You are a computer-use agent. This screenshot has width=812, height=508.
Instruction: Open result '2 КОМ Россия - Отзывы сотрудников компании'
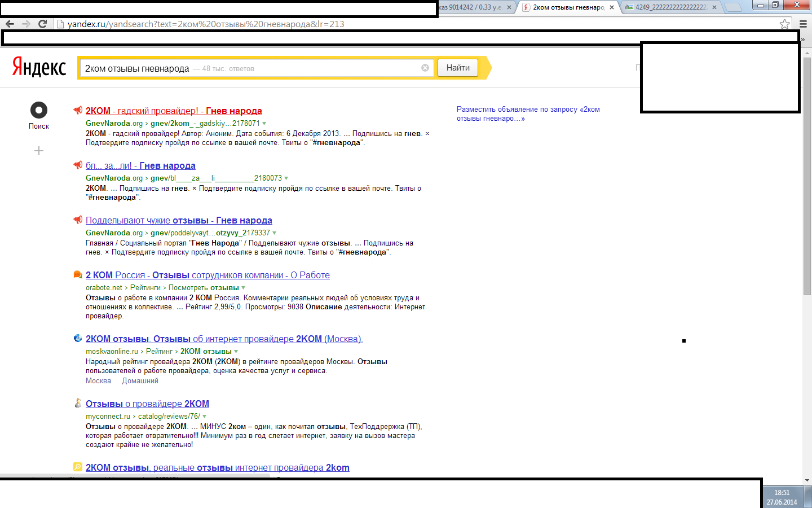pos(208,275)
